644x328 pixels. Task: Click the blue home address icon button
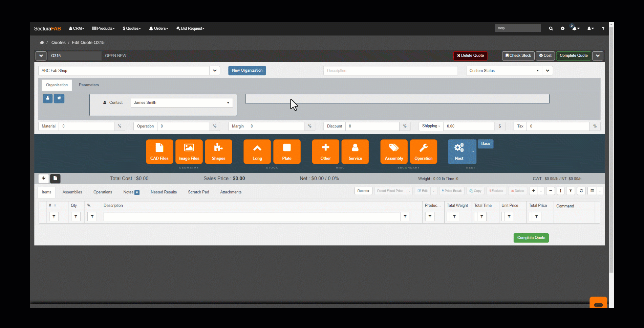[x=59, y=98]
